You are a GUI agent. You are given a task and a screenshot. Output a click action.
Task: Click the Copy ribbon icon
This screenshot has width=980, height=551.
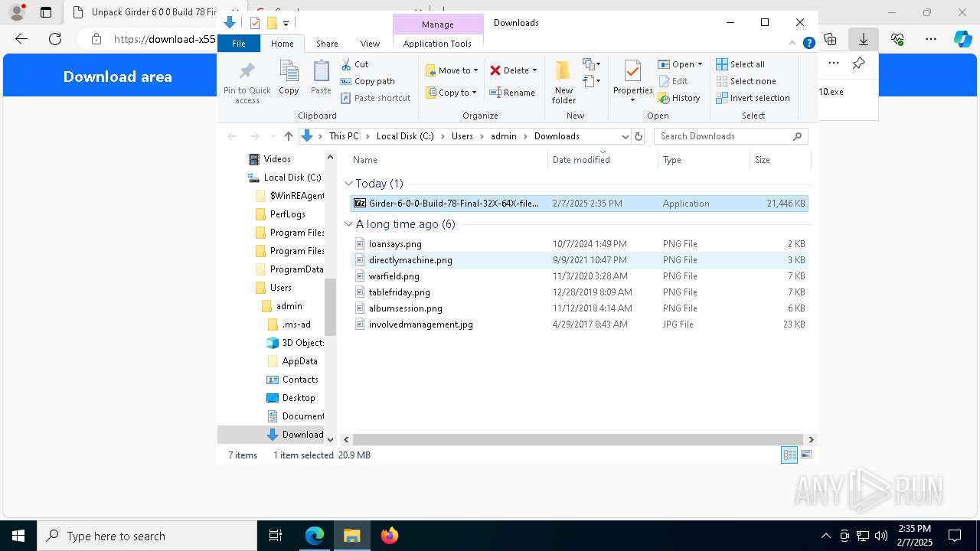289,78
